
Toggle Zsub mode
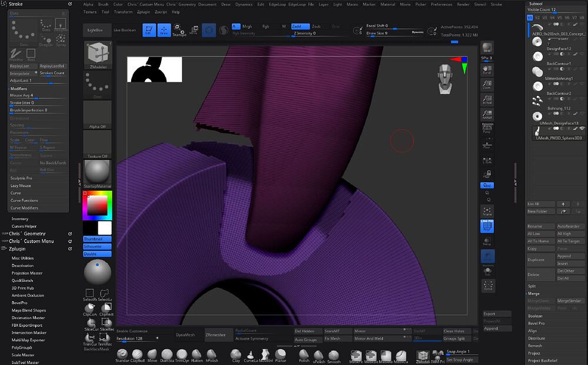316,26
